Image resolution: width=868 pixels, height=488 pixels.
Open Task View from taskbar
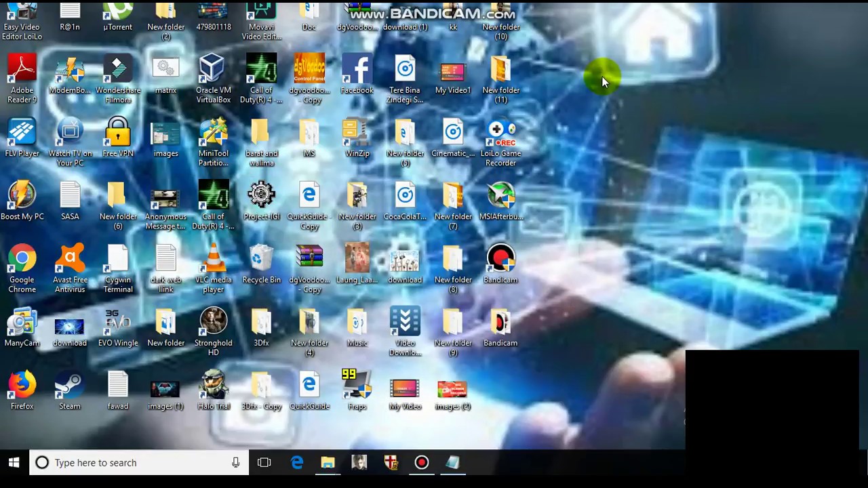264,463
